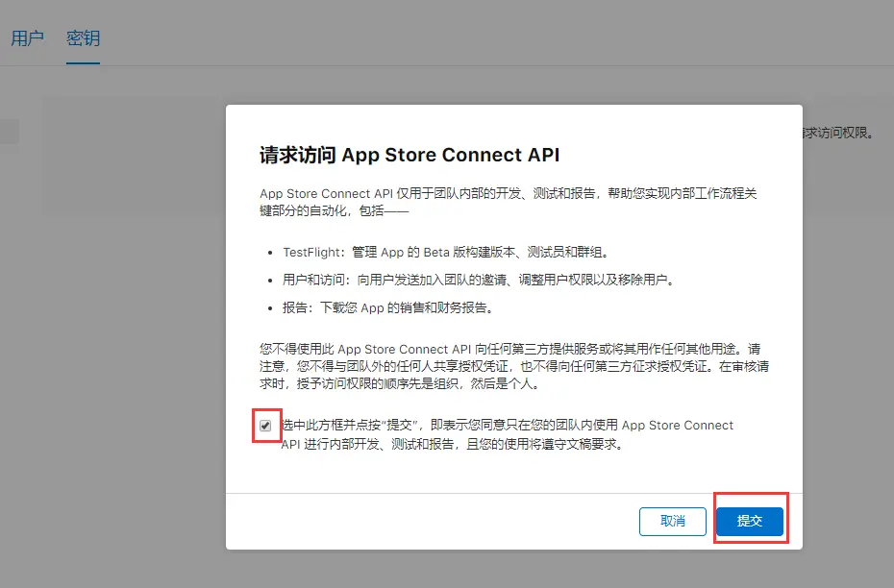
Task: Open the 密钥 tab
Action: point(84,38)
